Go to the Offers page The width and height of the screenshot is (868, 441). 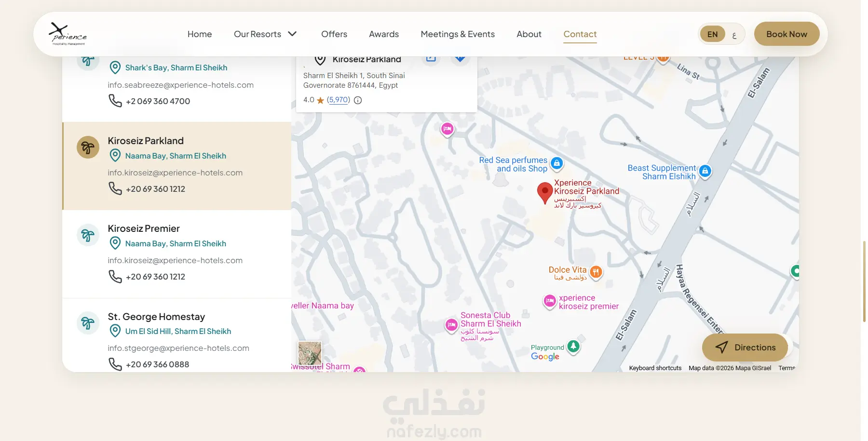point(334,34)
